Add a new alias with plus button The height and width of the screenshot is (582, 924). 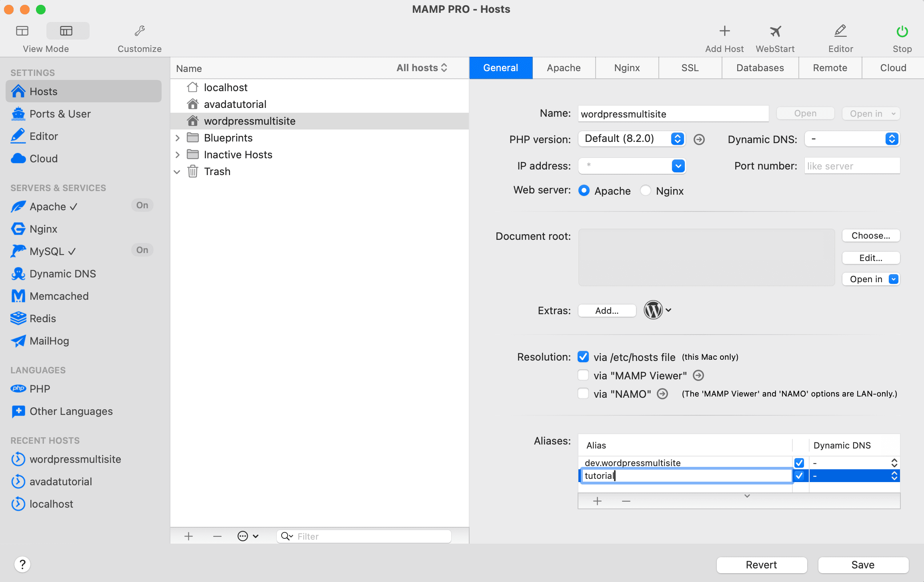coord(597,501)
